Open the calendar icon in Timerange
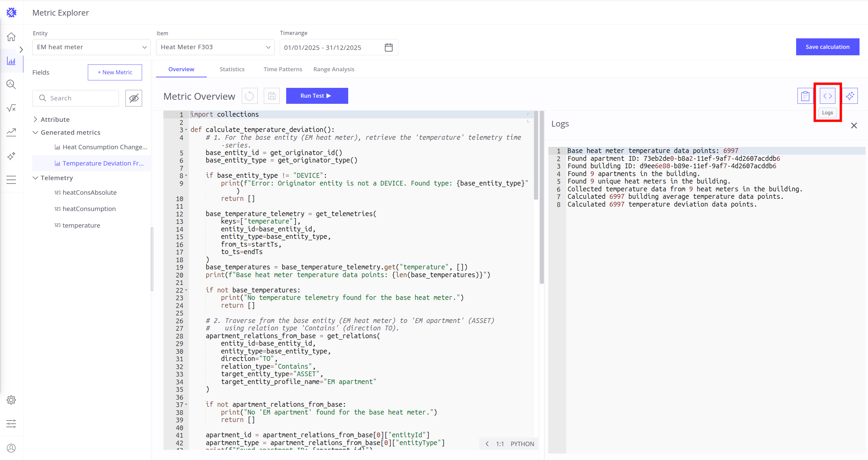Image resolution: width=868 pixels, height=460 pixels. tap(389, 47)
